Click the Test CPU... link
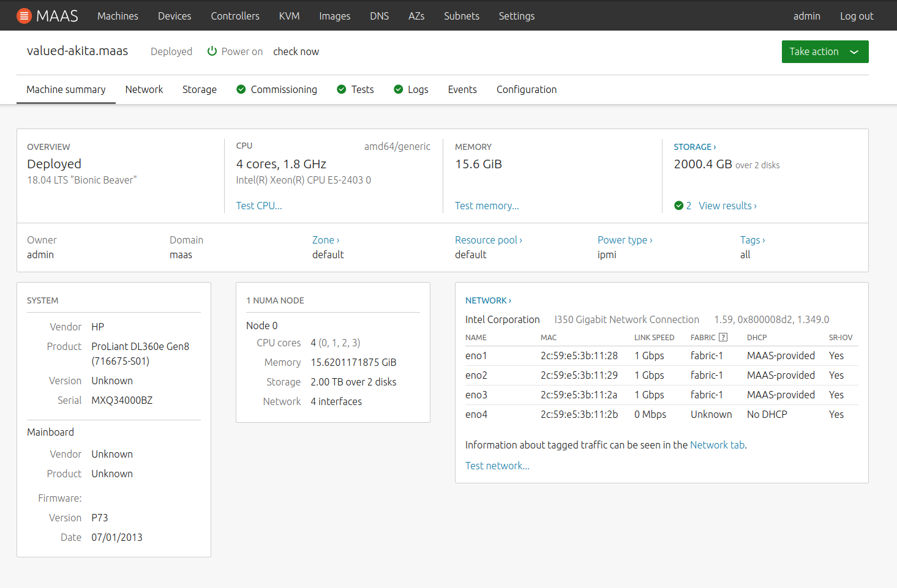The image size is (897, 588). coord(259,206)
